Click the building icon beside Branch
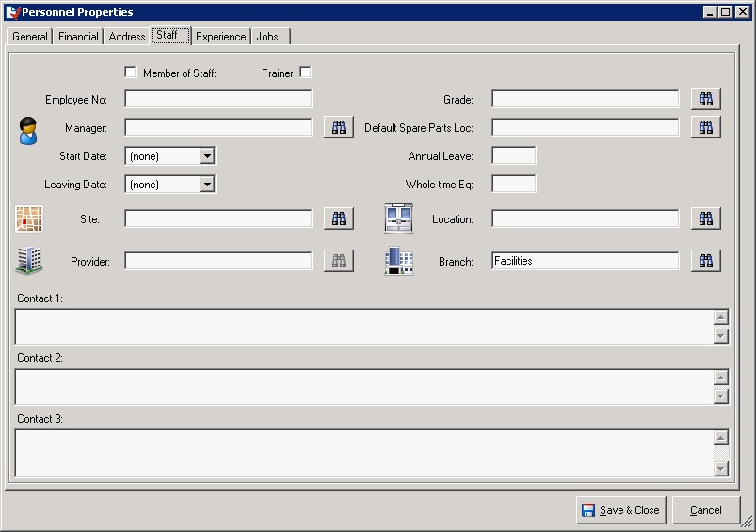 pyautogui.click(x=399, y=261)
